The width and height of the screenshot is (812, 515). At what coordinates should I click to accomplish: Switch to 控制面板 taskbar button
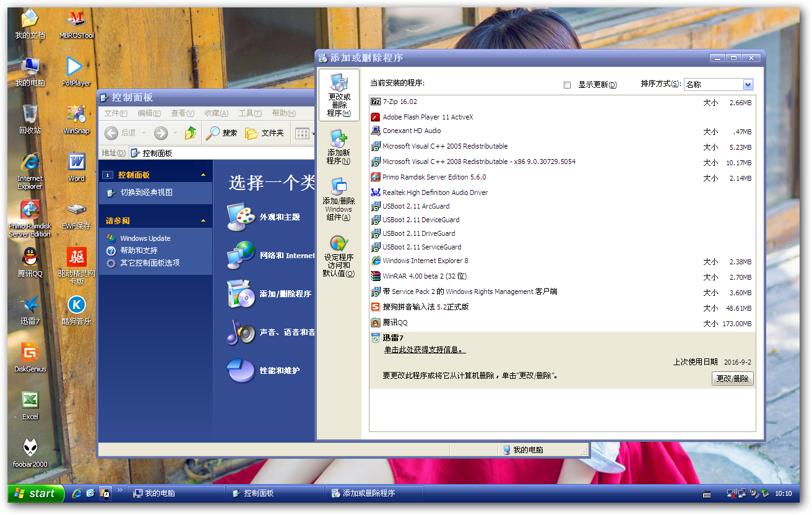[276, 493]
